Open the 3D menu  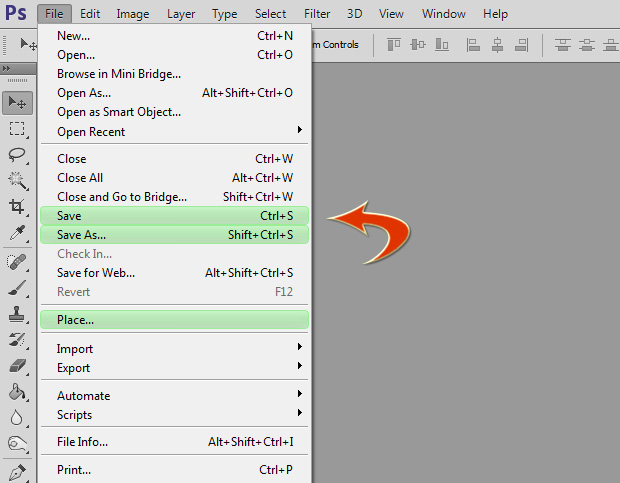pyautogui.click(x=355, y=14)
